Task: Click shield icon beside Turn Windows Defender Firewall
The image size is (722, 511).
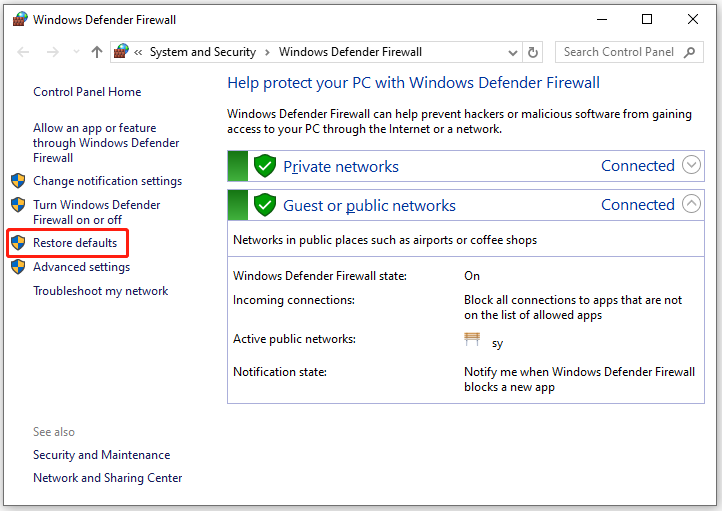Action: (x=18, y=204)
